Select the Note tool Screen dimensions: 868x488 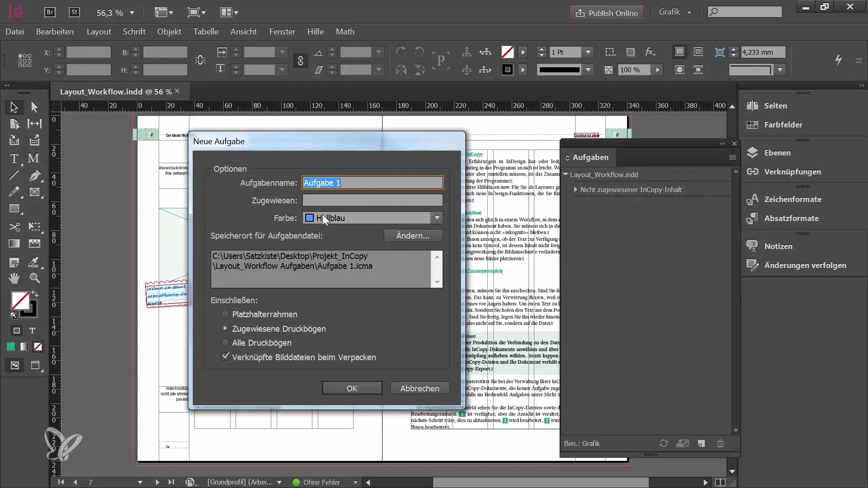pyautogui.click(x=14, y=263)
